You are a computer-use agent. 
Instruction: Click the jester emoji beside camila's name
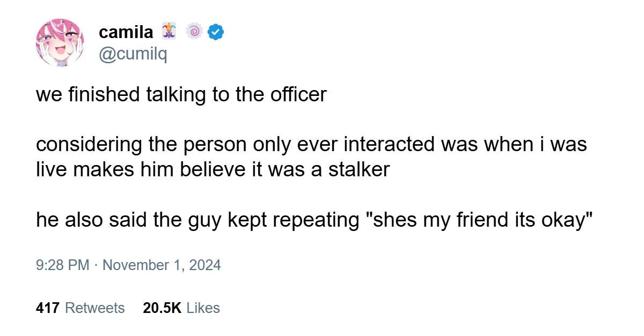coord(169,33)
